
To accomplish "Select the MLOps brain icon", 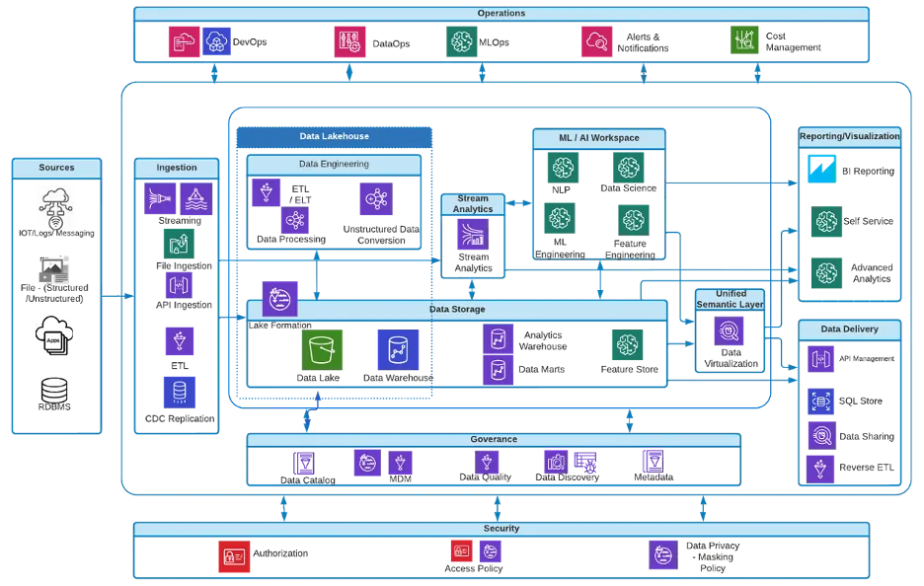I will click(x=461, y=41).
